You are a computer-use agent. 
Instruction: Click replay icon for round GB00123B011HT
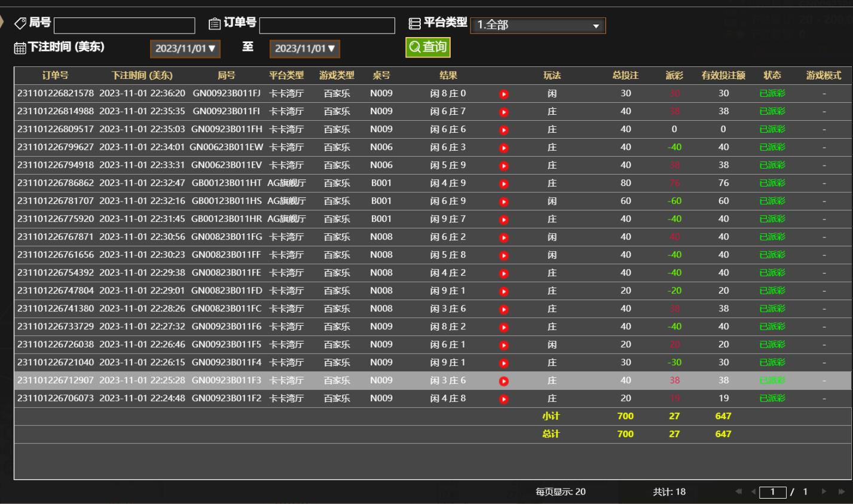click(x=504, y=184)
